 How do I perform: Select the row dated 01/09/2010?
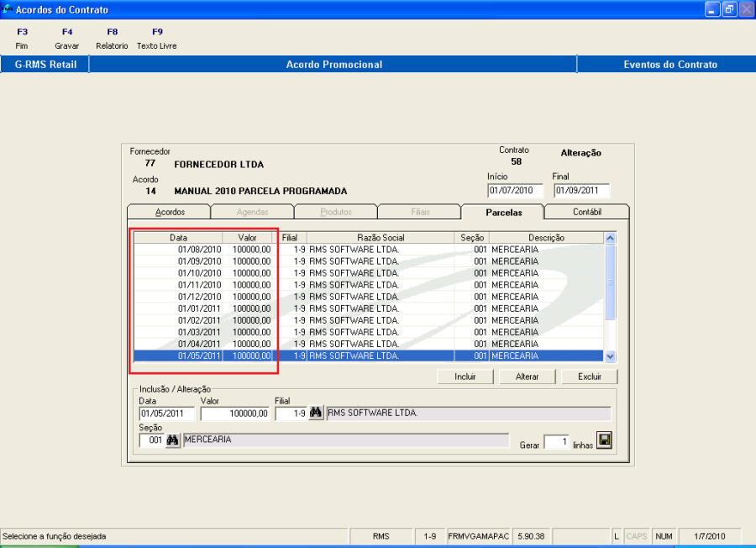coord(369,261)
